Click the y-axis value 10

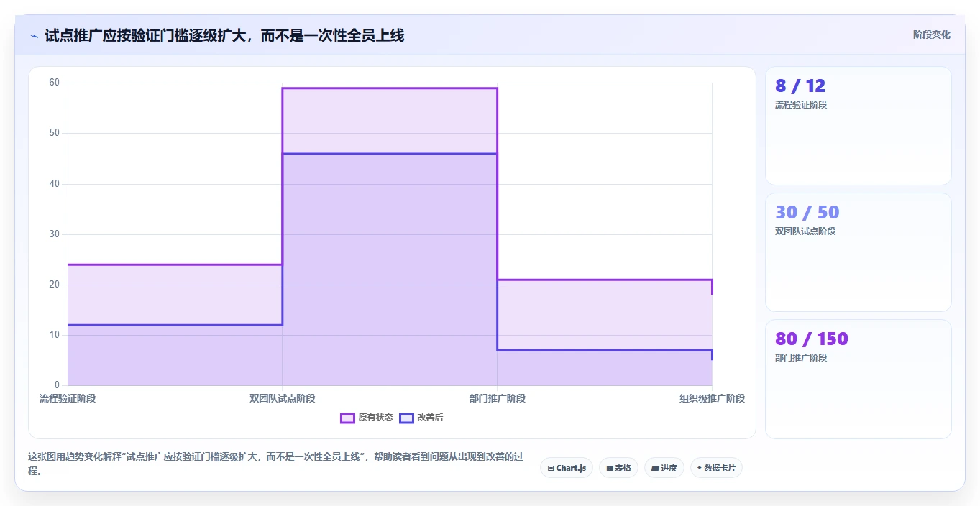(x=54, y=335)
